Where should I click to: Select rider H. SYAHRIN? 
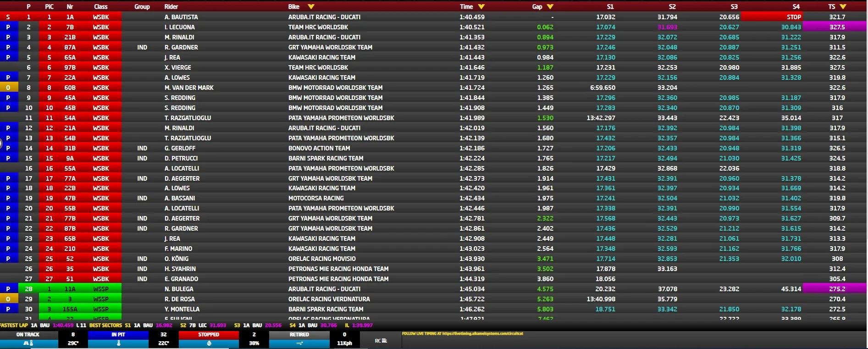[180, 269]
